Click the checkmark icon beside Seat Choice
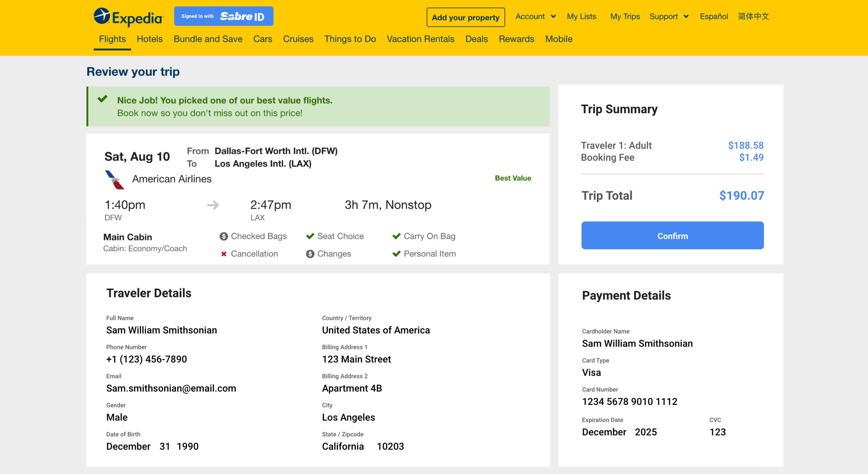 click(310, 236)
